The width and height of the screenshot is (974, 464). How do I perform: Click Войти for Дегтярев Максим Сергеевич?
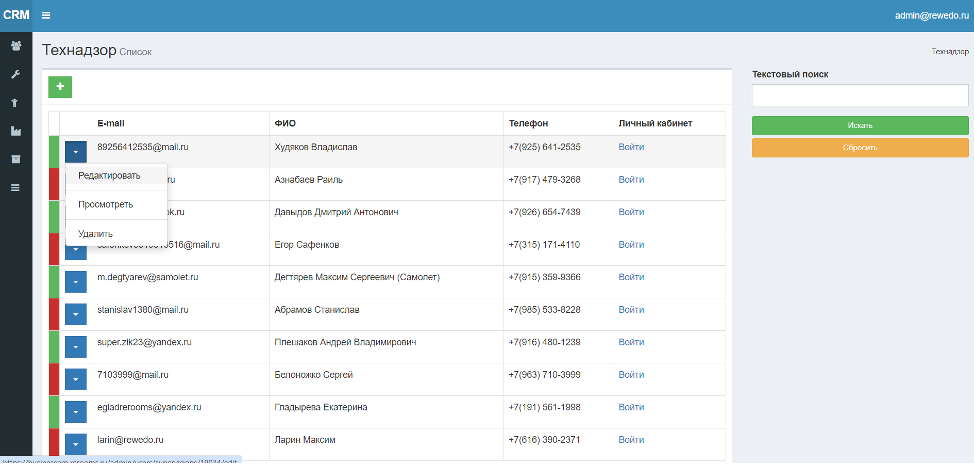point(631,277)
